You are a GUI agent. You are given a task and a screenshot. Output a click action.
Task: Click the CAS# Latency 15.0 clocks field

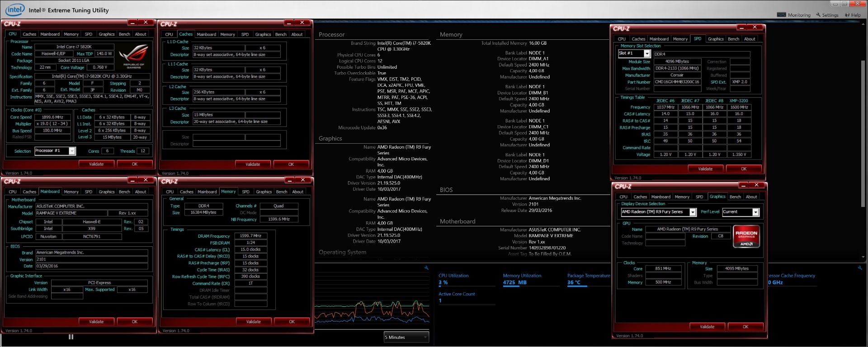250,249
